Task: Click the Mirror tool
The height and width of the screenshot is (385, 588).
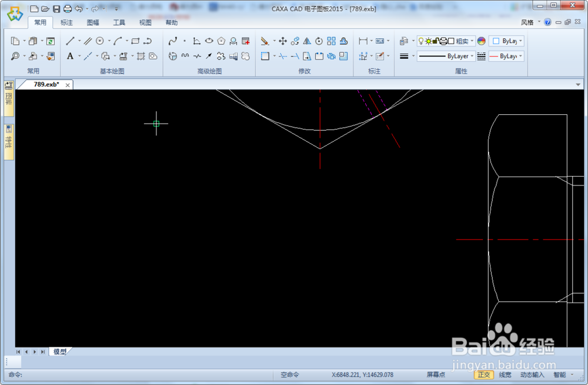Action: pyautogui.click(x=307, y=41)
